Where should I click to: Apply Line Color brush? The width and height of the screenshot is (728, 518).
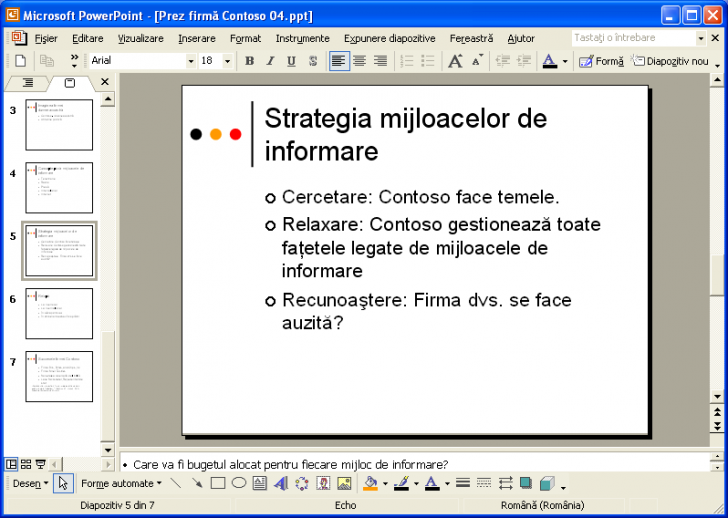click(402, 484)
